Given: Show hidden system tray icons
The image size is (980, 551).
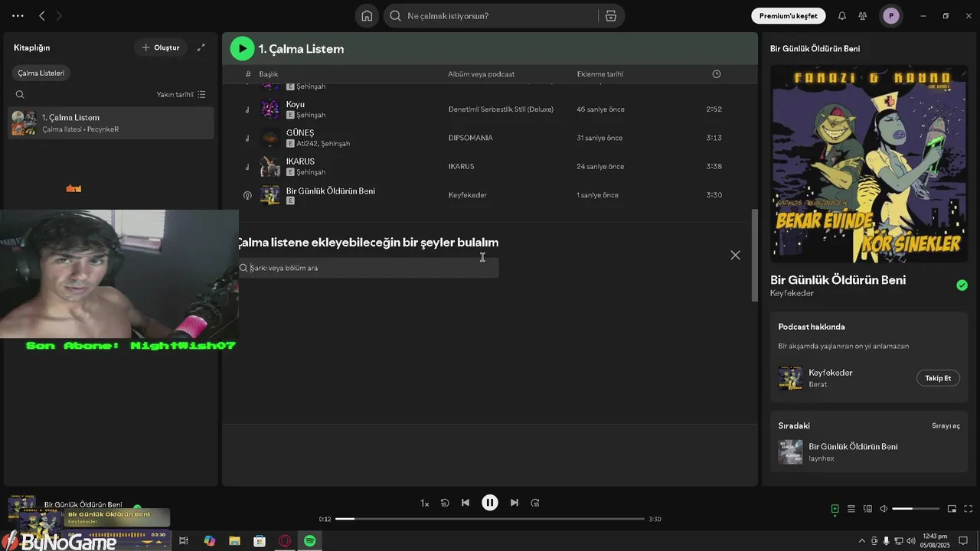Looking at the screenshot, I should tap(862, 541).
